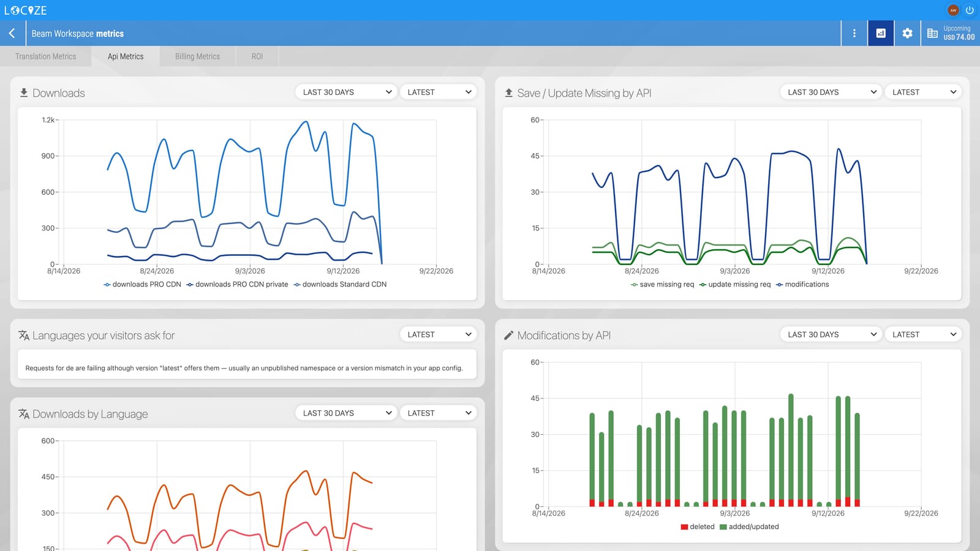
Task: Toggle save missing req legend series
Action: [x=663, y=285]
